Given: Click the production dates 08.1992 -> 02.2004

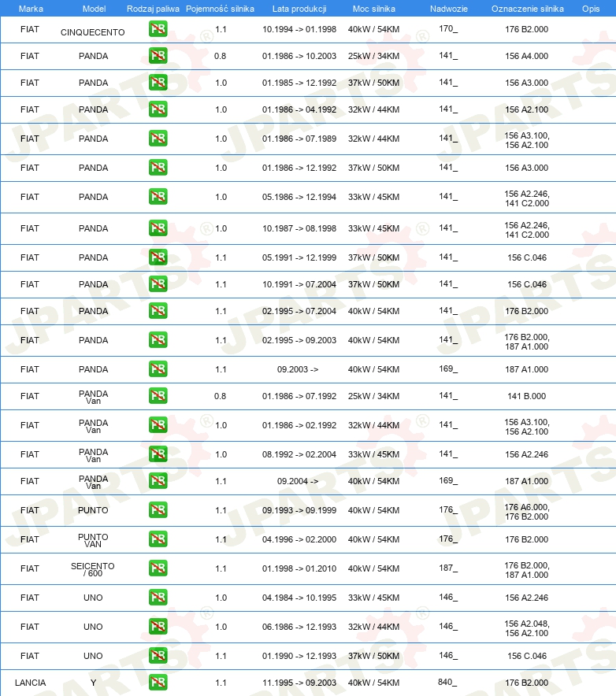Looking at the screenshot, I should [299, 454].
